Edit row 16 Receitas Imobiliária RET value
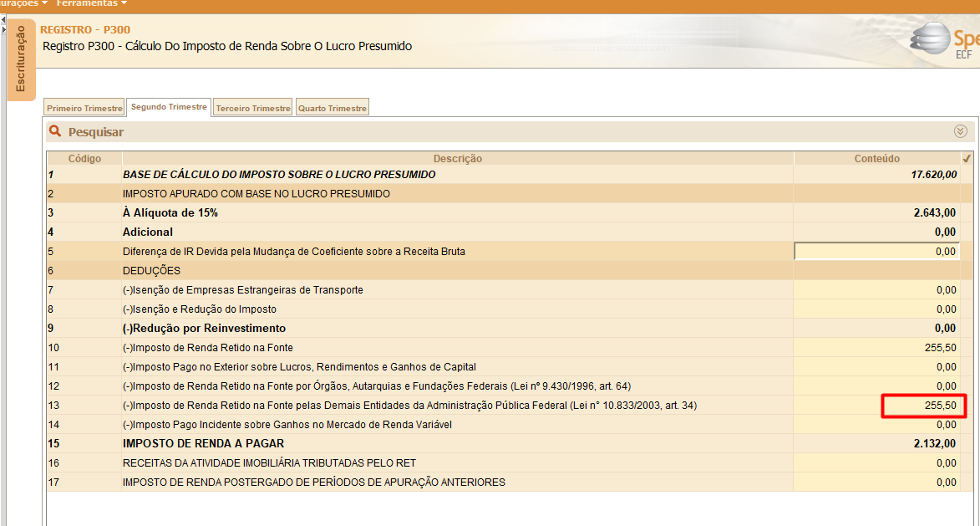 pos(877,462)
